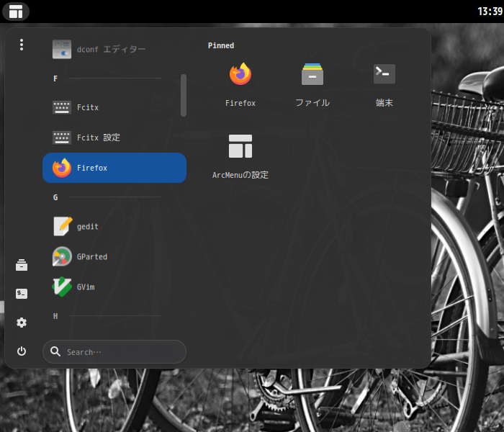
Task: Click the magnifier icon in search box
Action: click(x=55, y=351)
